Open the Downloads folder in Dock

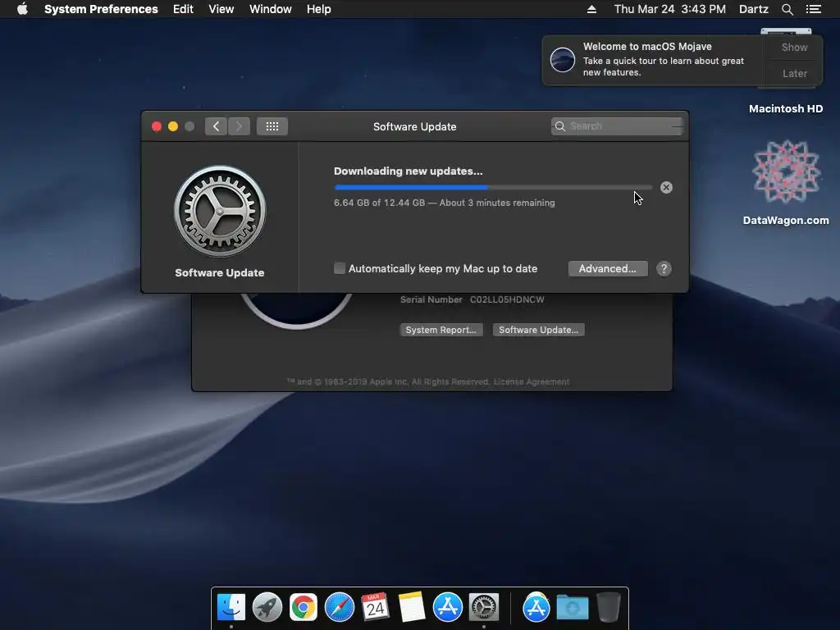pos(572,608)
